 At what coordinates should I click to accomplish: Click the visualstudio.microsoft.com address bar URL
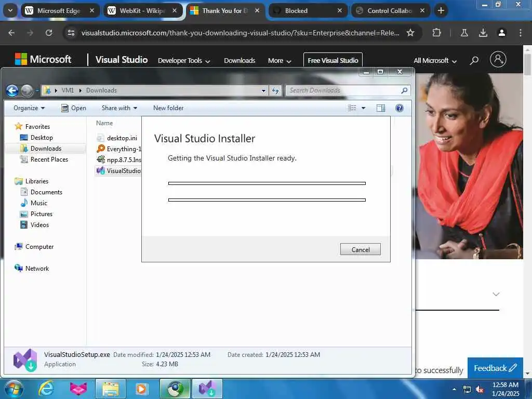[240, 33]
